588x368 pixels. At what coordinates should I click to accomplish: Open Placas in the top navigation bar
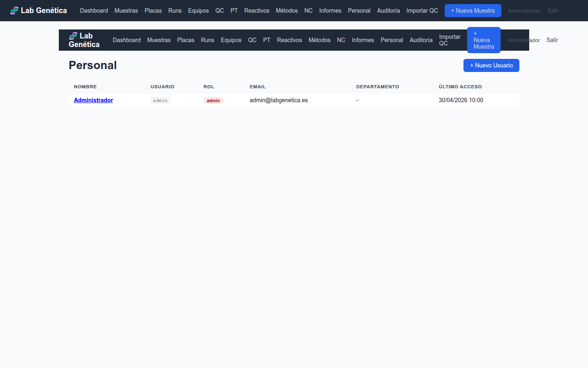[x=153, y=11]
